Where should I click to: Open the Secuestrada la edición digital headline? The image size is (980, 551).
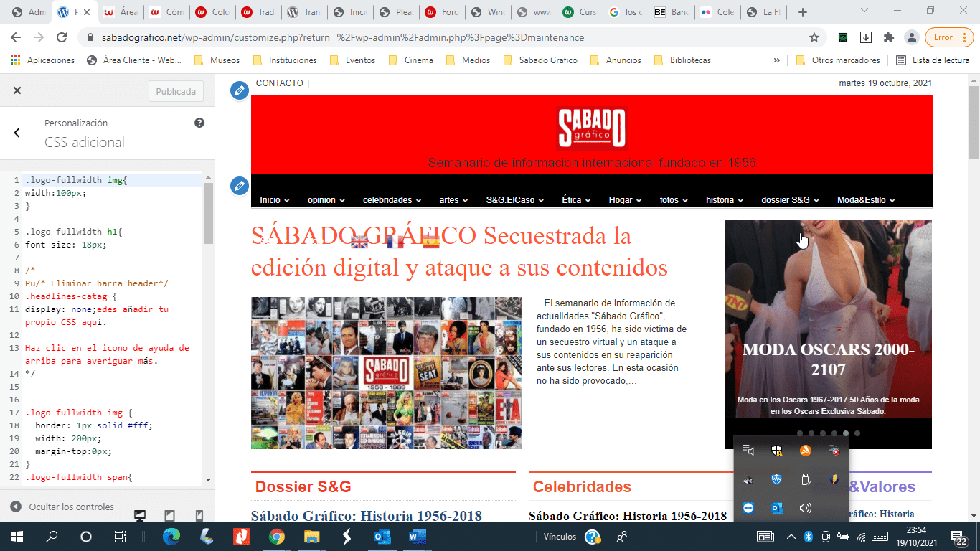[459, 252]
